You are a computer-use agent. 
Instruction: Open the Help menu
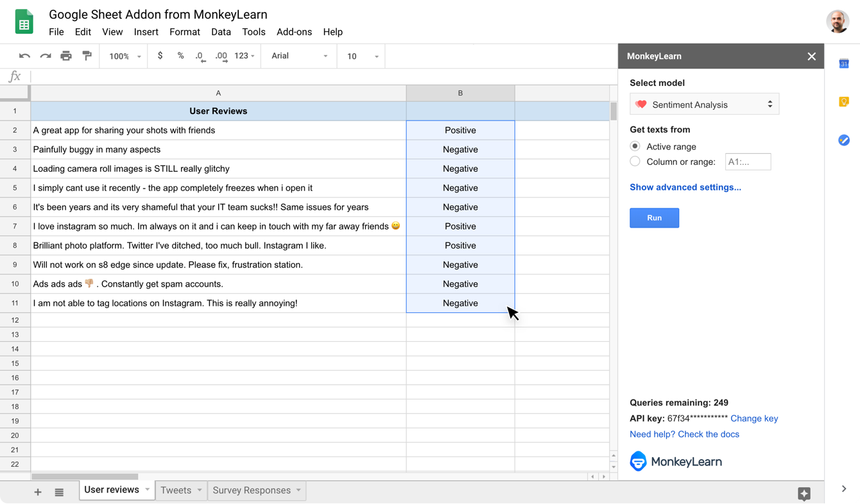pyautogui.click(x=332, y=32)
